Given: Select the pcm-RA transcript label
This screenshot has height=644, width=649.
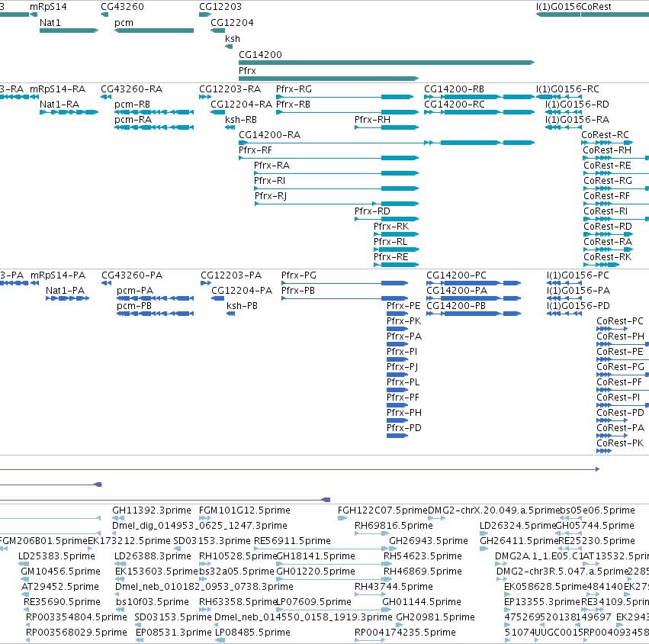Looking at the screenshot, I should tap(133, 120).
